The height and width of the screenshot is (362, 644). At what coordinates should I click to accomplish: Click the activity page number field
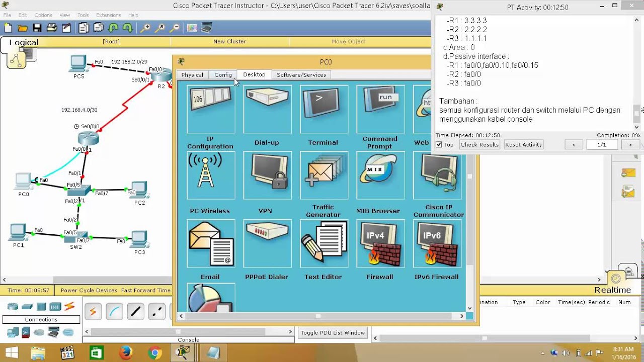[x=601, y=145]
